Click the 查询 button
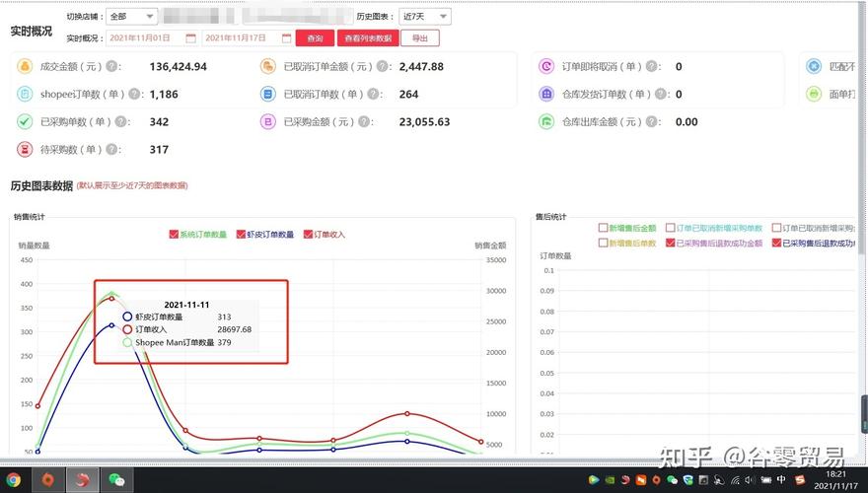 [315, 38]
